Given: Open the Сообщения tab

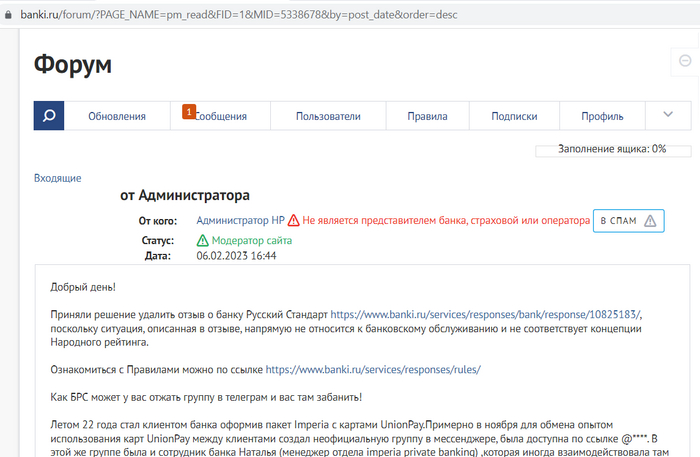Looking at the screenshot, I should point(221,116).
